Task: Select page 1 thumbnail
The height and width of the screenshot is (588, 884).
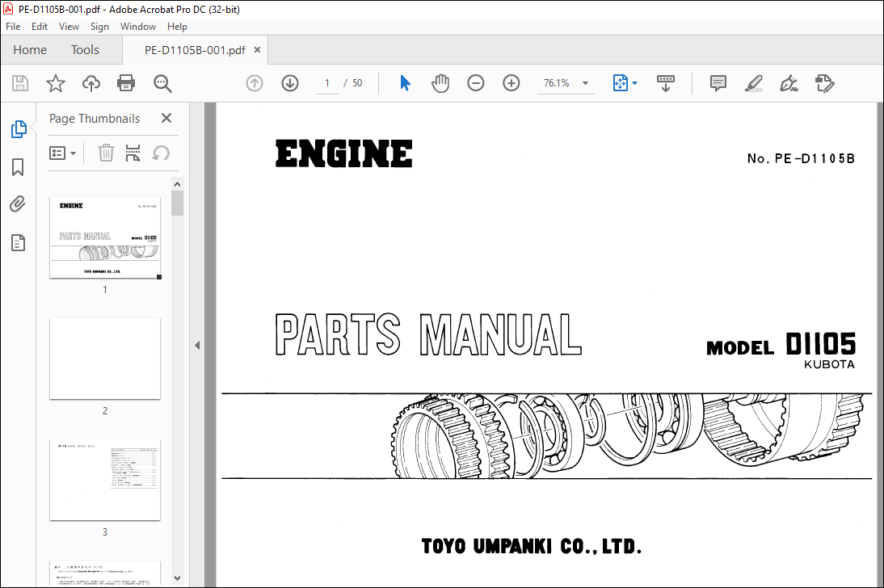Action: click(105, 237)
